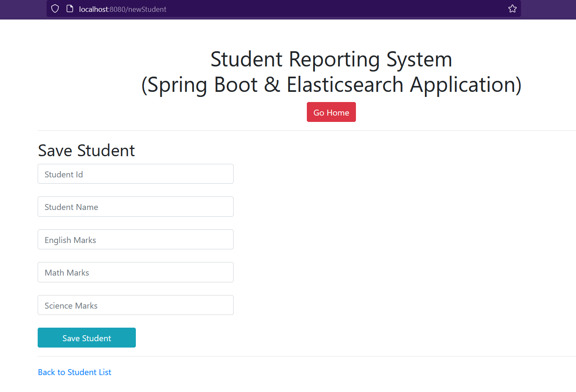Follow the Back to Student List link
Screen dimensions: 576x392
click(x=74, y=372)
